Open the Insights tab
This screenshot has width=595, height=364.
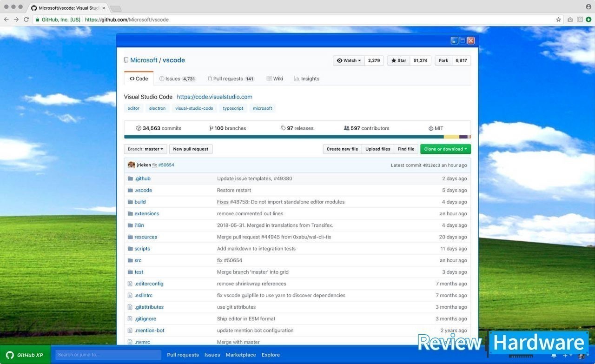(307, 79)
